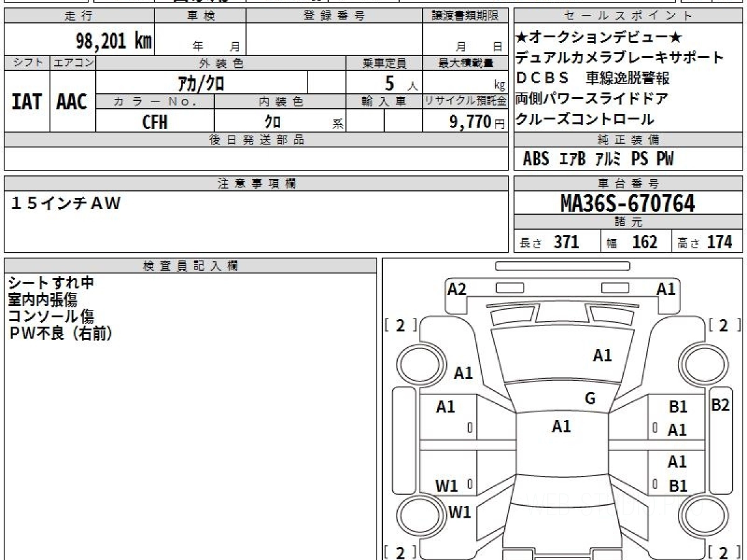Viewport: 747px width, 560px height.
Task: Select the DCBS 車線逸脱警報 line
Action: pos(593,78)
